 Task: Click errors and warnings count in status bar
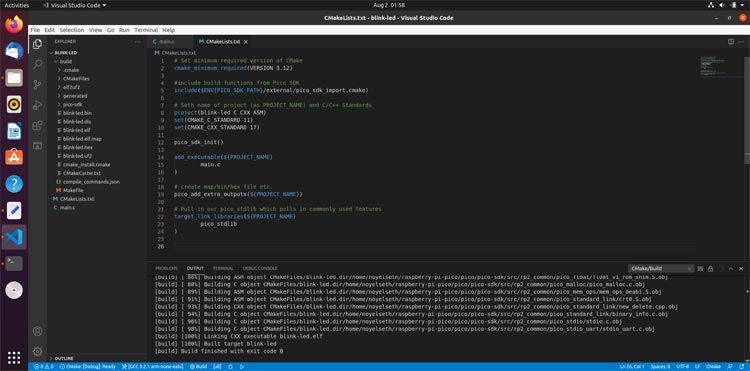point(44,367)
